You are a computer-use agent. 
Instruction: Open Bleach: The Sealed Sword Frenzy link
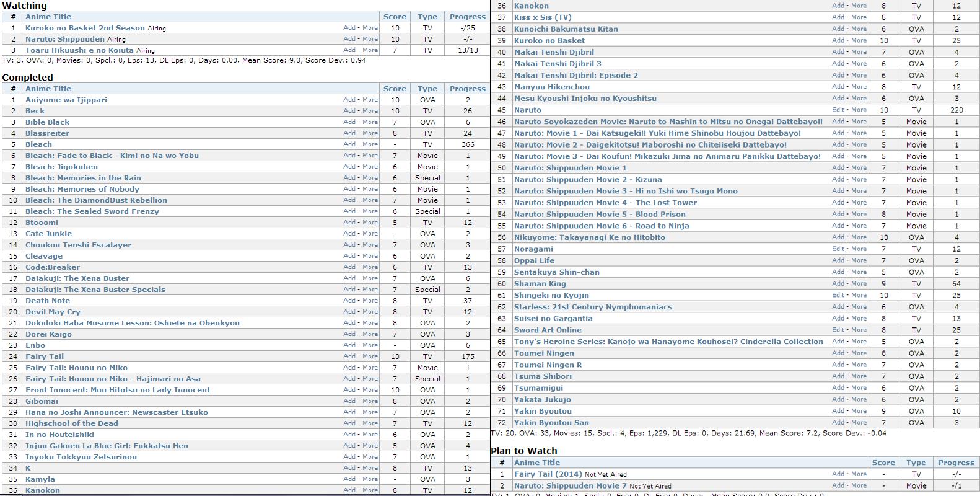[x=92, y=211]
